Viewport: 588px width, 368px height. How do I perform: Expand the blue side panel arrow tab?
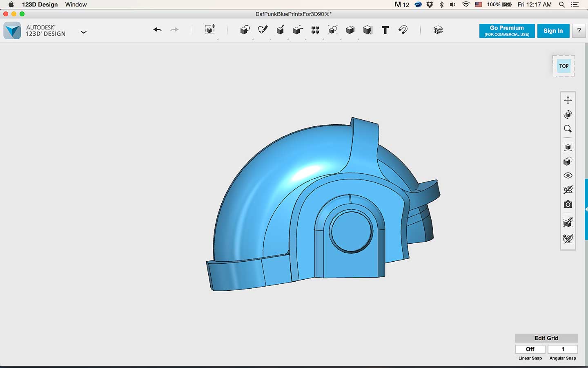coord(586,209)
